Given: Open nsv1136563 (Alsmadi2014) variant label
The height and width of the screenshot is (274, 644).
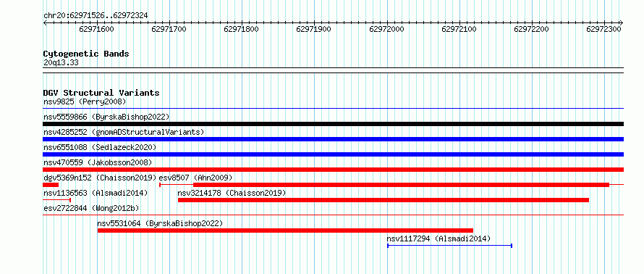Looking at the screenshot, I should tap(96, 193).
